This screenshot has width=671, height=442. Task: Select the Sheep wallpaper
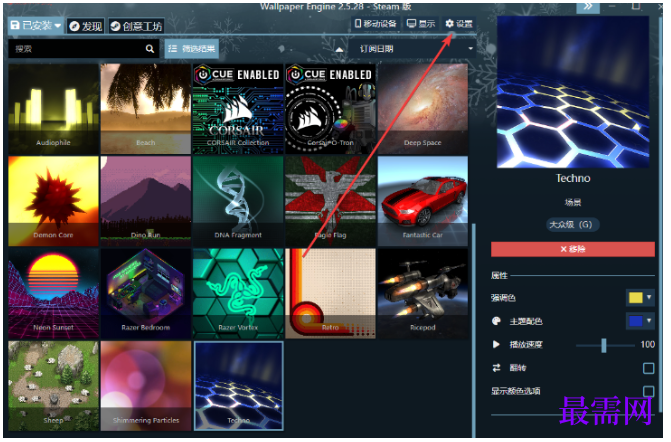click(53, 386)
